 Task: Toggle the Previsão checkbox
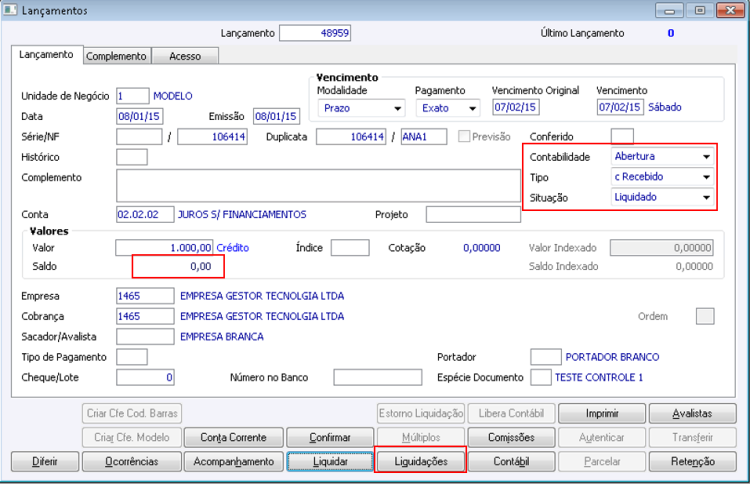pyautogui.click(x=463, y=136)
